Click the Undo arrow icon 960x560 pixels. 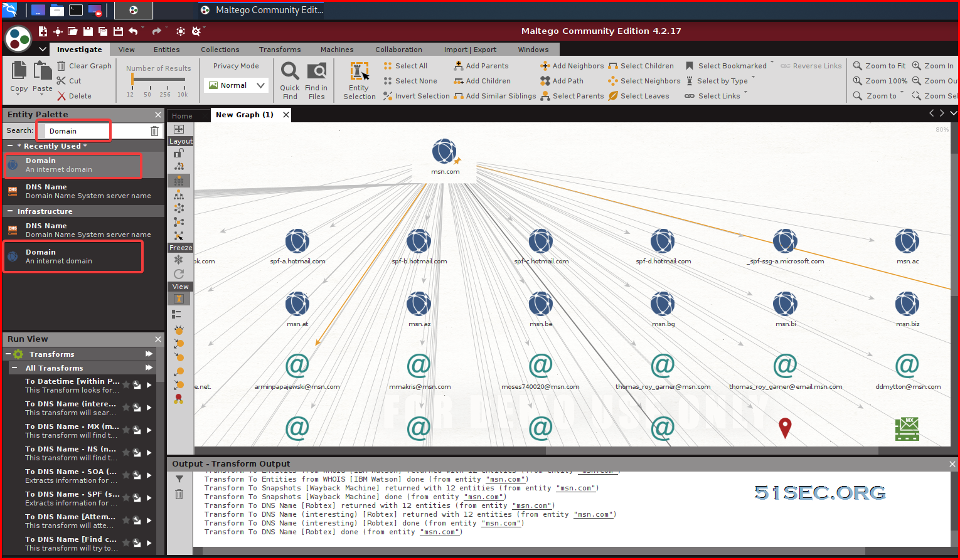133,31
